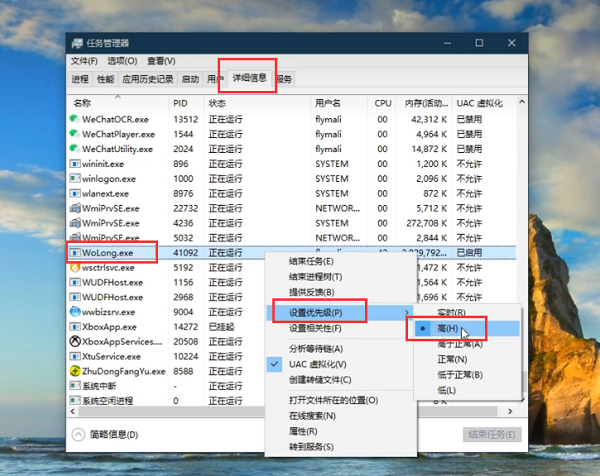Click the XtuService.exe process icon
This screenshot has height=476, width=600.
(75, 356)
